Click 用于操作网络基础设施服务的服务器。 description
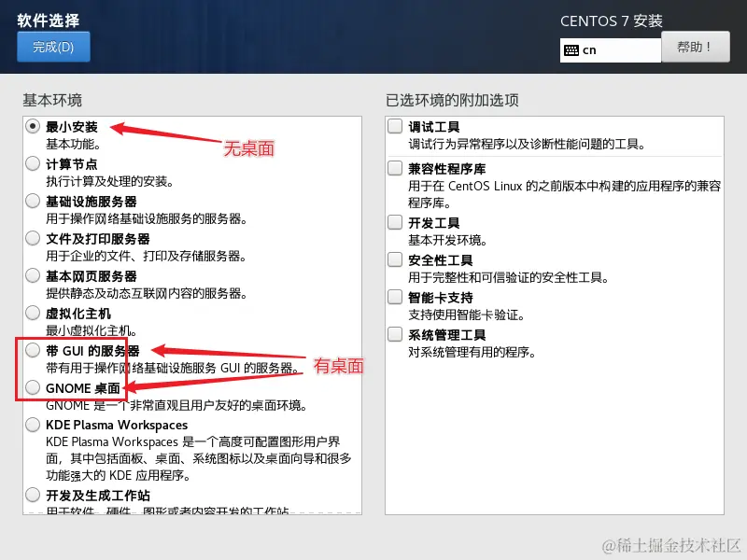Image resolution: width=747 pixels, height=560 pixels. click(147, 218)
